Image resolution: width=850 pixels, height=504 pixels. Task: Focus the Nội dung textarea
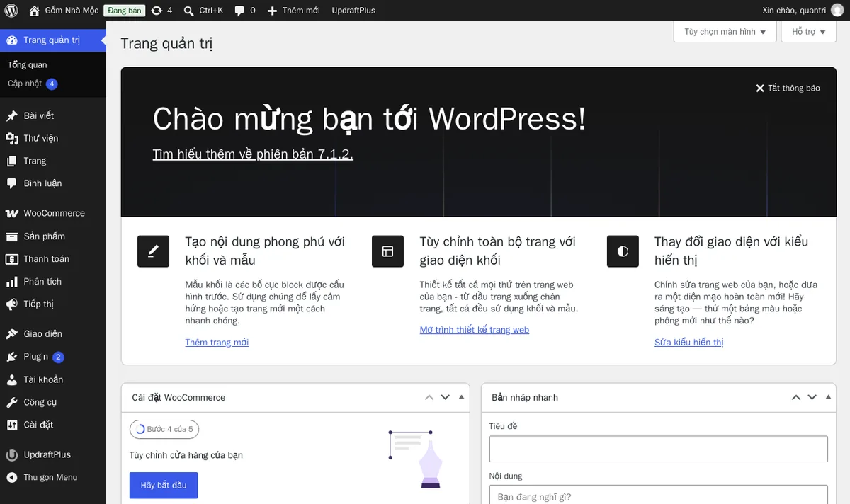659,494
